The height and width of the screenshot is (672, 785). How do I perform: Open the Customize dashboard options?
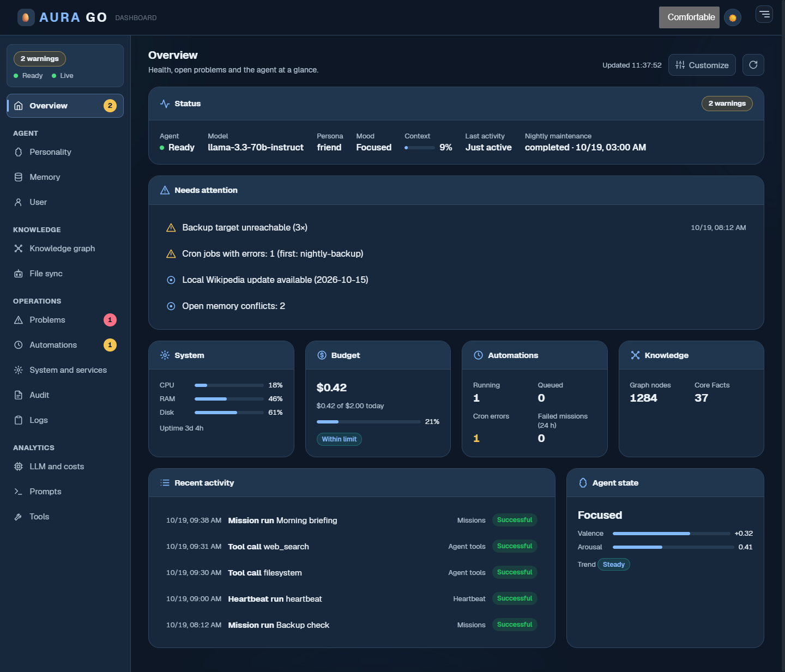[x=702, y=65]
